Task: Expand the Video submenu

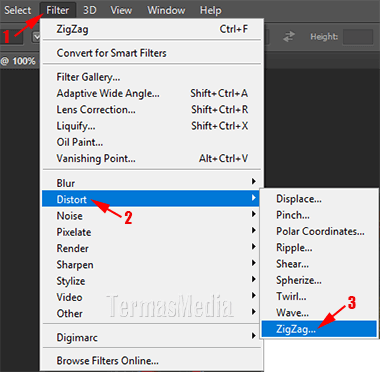Action: point(151,297)
